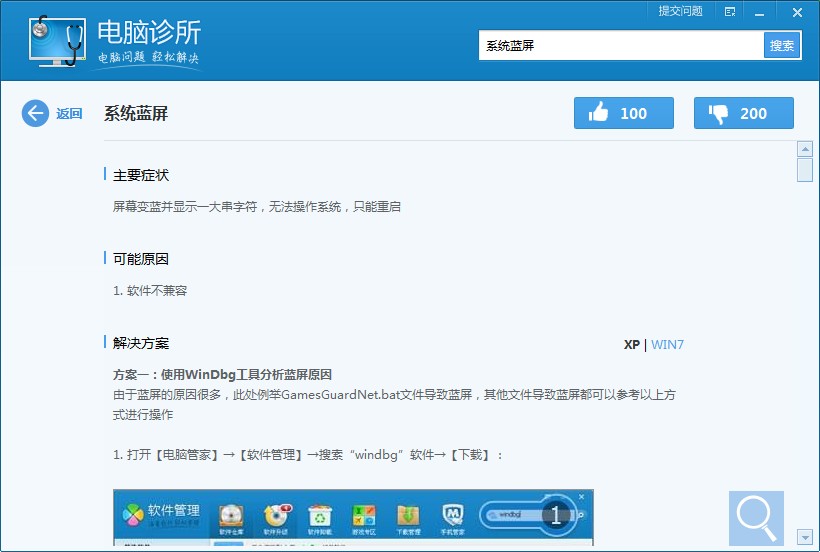Viewport: 820px width, 552px height.
Task: Close the 电脑诊所 window
Action: (797, 12)
